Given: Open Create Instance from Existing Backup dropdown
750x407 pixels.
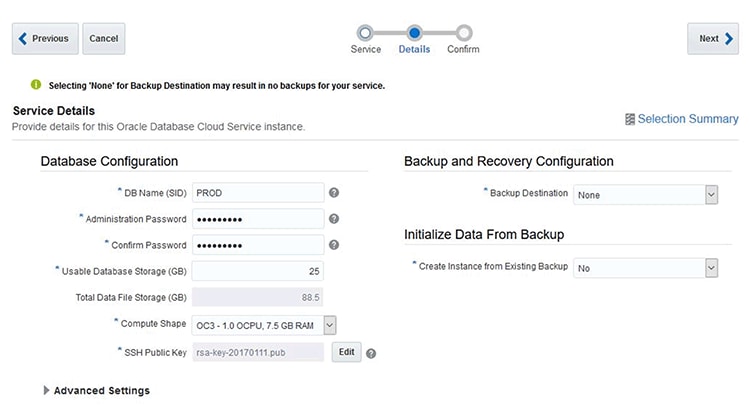Looking at the screenshot, I should click(x=711, y=268).
